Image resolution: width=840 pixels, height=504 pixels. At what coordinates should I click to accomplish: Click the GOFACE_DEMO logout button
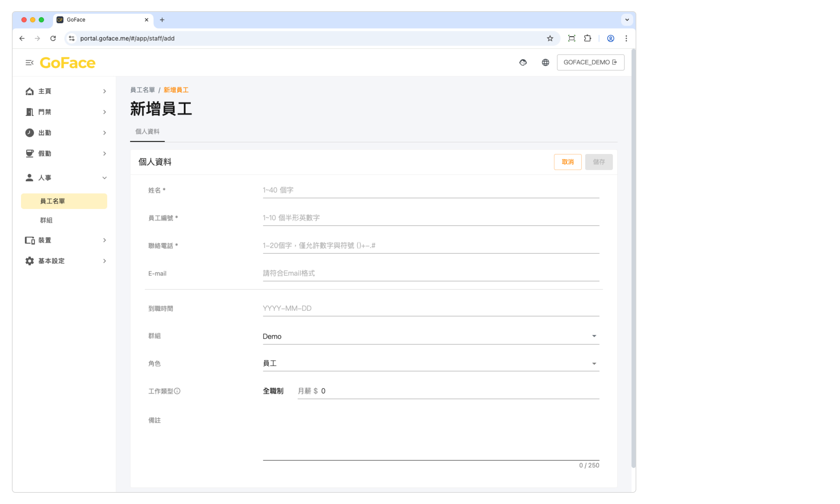click(590, 62)
